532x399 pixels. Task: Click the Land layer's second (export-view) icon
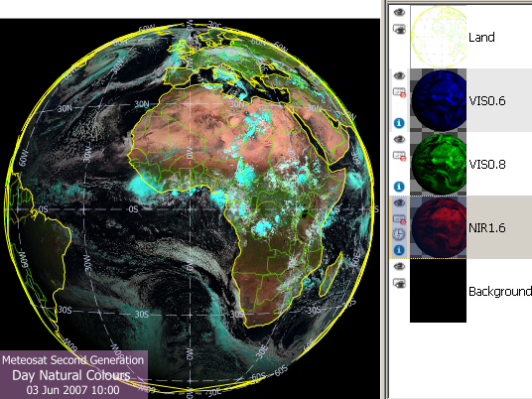pyautogui.click(x=399, y=29)
